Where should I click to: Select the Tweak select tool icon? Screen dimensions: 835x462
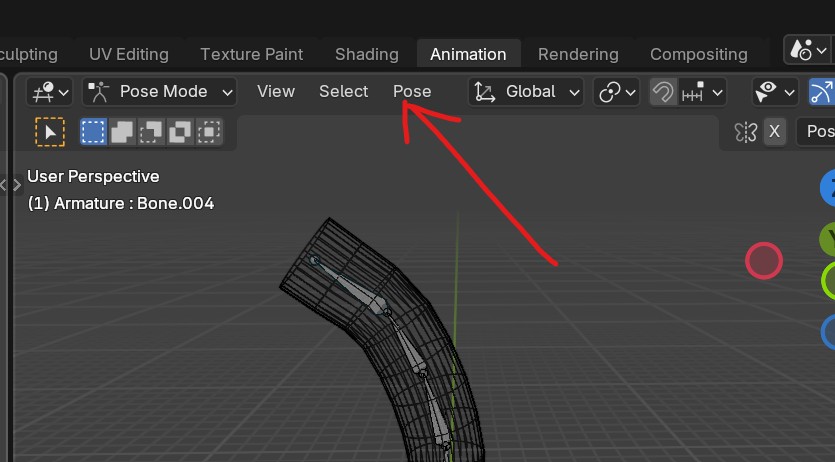click(x=49, y=131)
